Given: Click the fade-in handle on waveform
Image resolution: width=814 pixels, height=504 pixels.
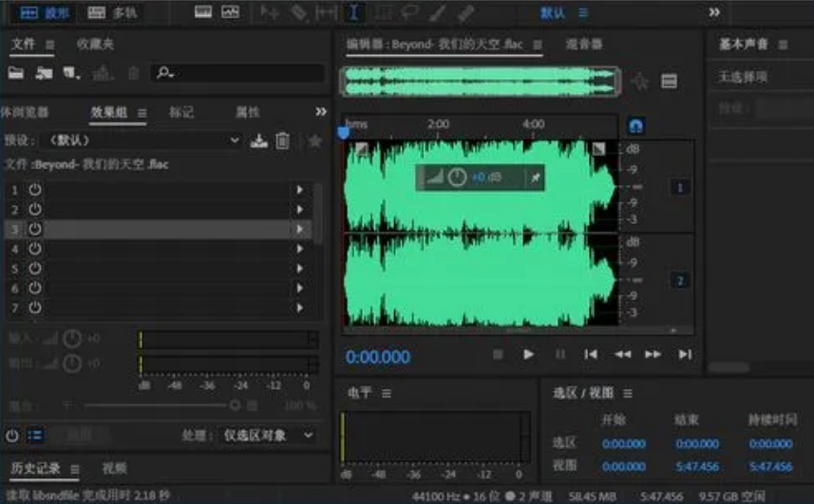Looking at the screenshot, I should pyautogui.click(x=361, y=149).
